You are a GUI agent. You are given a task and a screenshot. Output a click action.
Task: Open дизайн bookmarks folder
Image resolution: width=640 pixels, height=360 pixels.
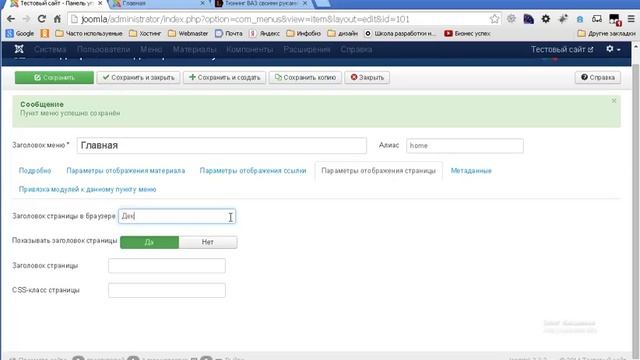pyautogui.click(x=343, y=33)
